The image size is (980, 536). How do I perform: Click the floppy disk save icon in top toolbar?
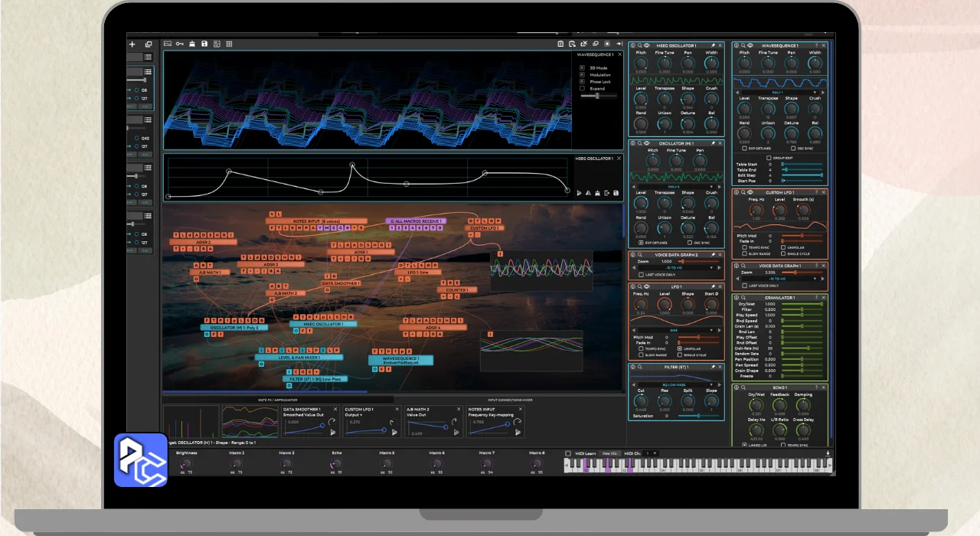pos(204,44)
